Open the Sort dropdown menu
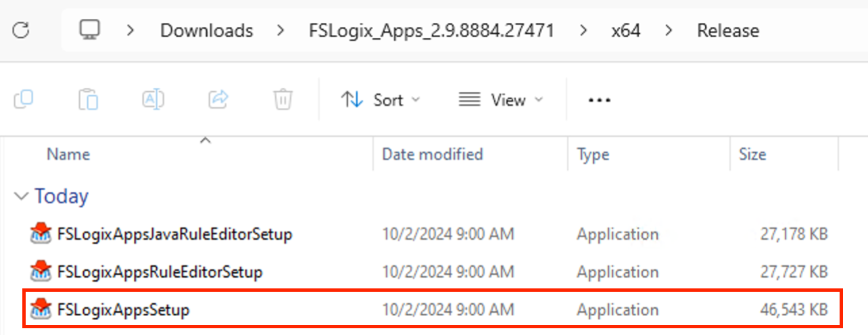Screen dimensions: 868x335 380,100
